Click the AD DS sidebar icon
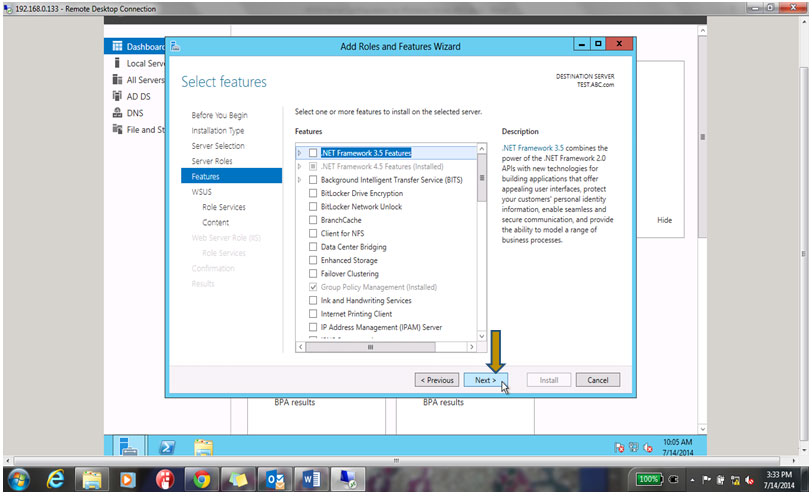812x497 pixels. (118, 96)
